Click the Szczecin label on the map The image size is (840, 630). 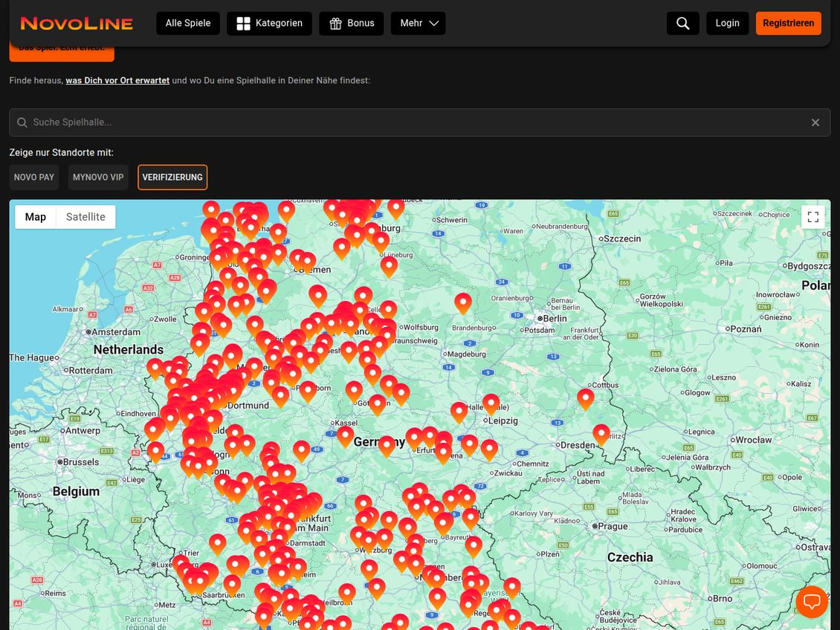(622, 238)
